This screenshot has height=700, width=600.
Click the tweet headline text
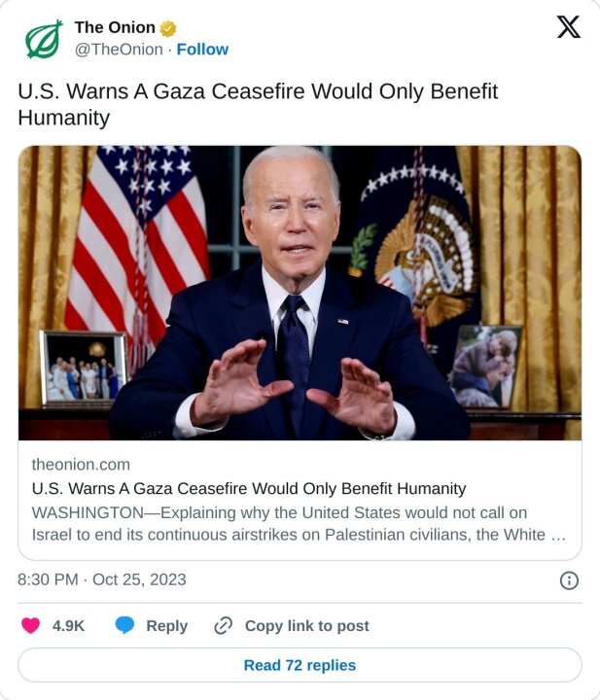(258, 104)
